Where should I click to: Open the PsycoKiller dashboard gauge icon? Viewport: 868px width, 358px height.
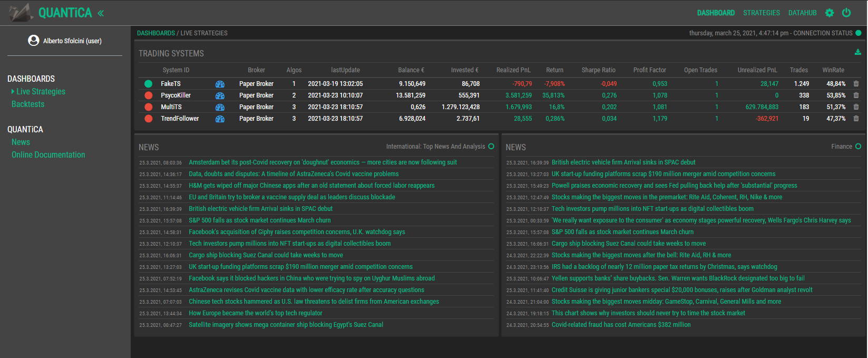tap(220, 95)
